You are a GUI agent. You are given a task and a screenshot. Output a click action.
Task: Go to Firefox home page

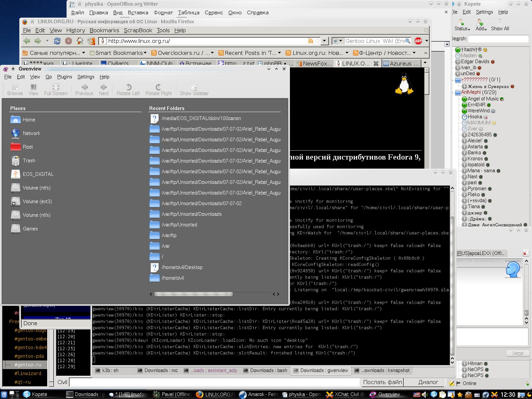(80, 41)
